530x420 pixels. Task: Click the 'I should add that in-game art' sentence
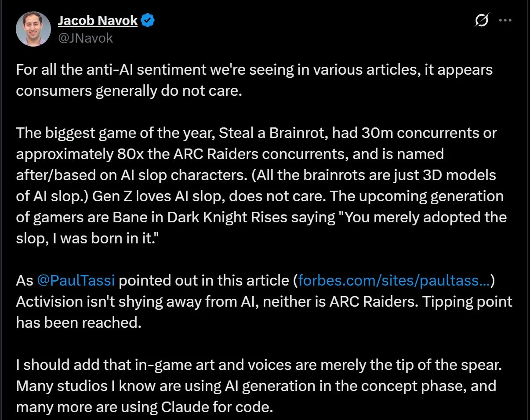coord(176,365)
